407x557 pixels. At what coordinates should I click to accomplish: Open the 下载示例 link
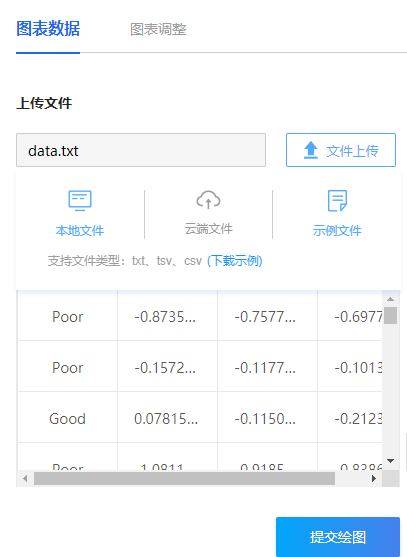[x=234, y=261]
